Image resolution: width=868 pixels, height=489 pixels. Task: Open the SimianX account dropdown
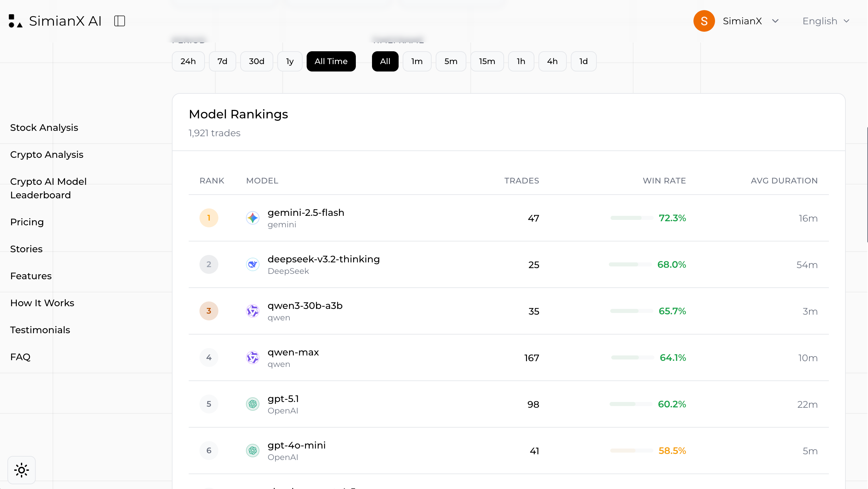(751, 21)
